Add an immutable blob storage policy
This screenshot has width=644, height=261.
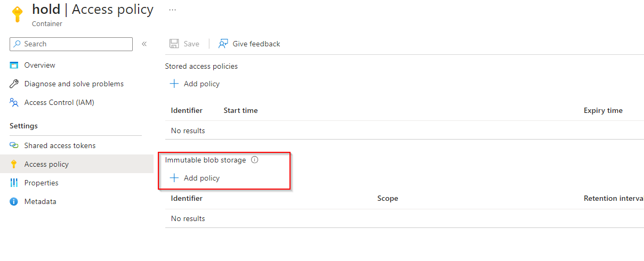tap(195, 178)
